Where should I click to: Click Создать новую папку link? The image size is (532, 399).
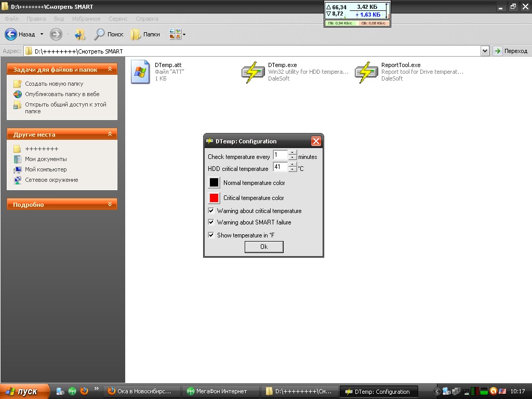[54, 84]
